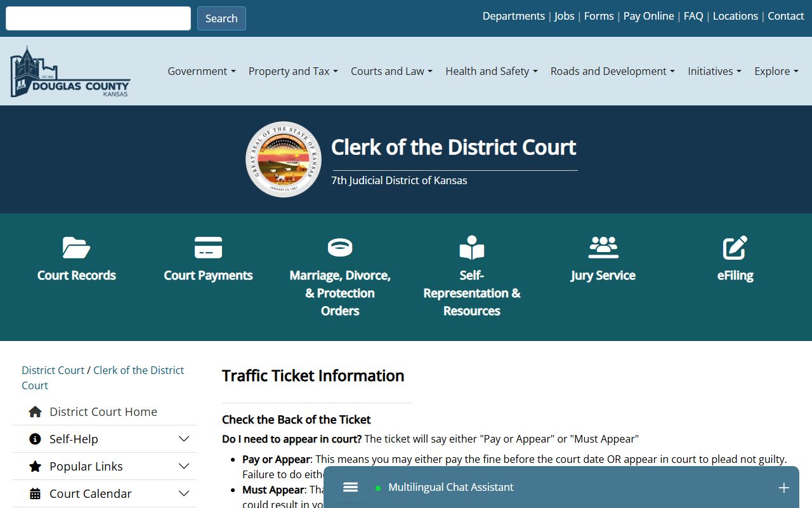This screenshot has width=812, height=508.
Task: Open the Explore dropdown menu
Action: click(776, 71)
